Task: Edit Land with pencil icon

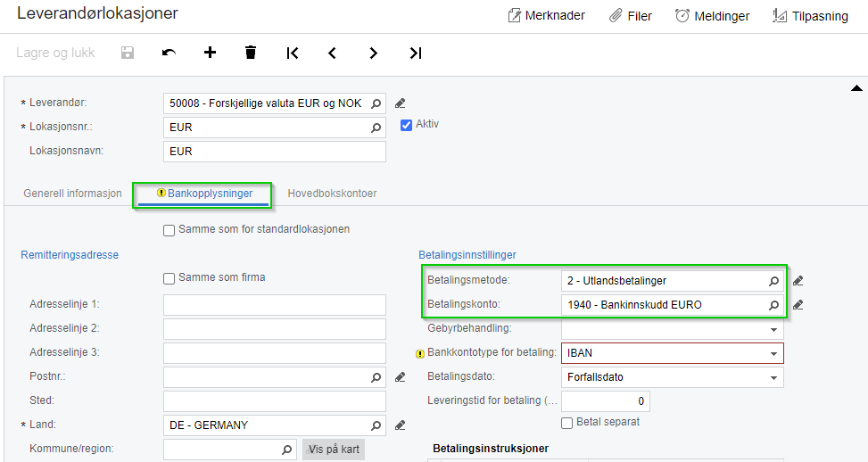Action: pyautogui.click(x=401, y=425)
